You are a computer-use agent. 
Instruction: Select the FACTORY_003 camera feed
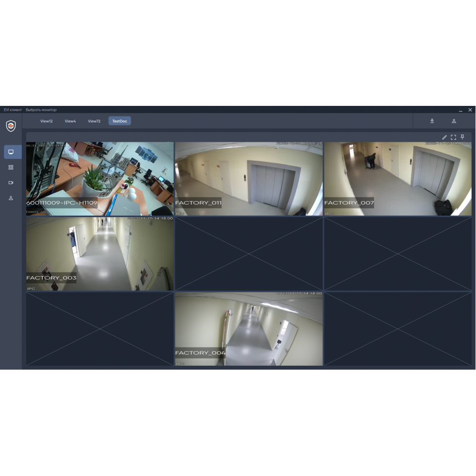click(x=100, y=254)
